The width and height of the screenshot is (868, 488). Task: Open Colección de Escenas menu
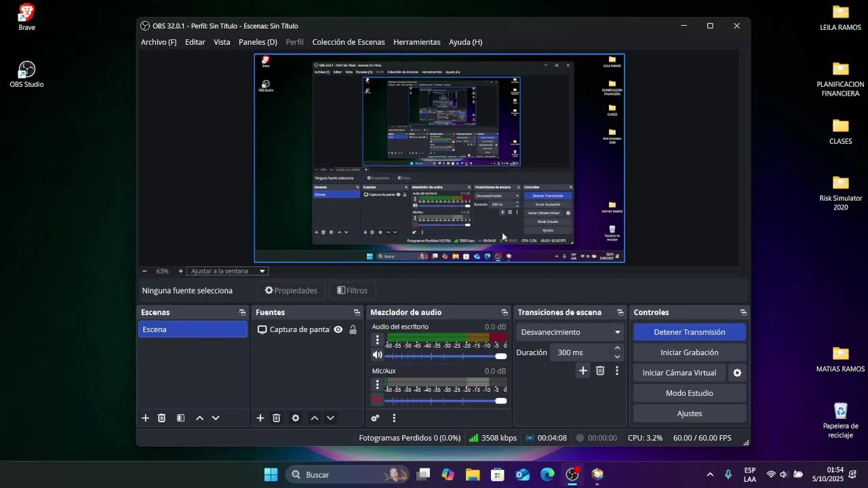pyautogui.click(x=349, y=42)
